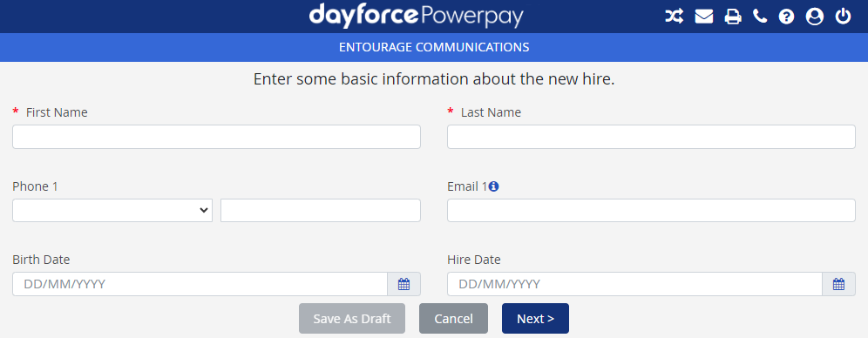Click the Last Name text field

pos(651,137)
